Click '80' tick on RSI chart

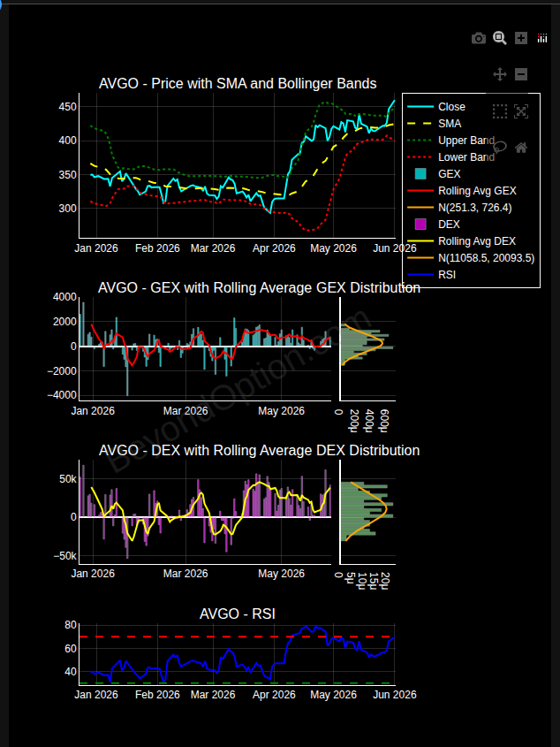click(71, 625)
